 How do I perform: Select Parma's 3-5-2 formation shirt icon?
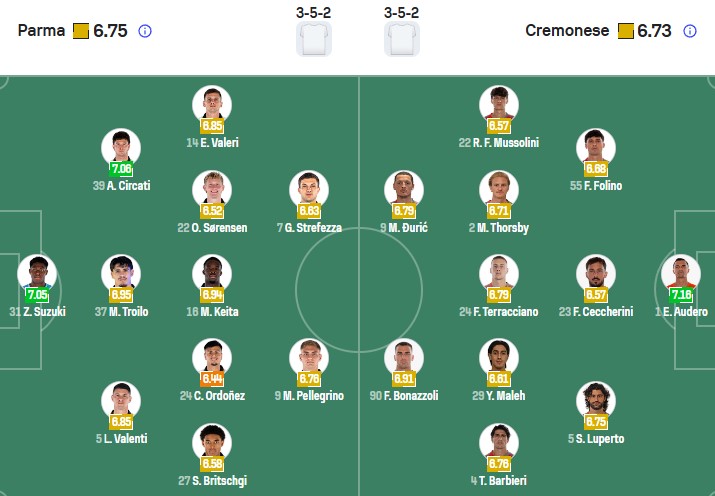tap(314, 39)
